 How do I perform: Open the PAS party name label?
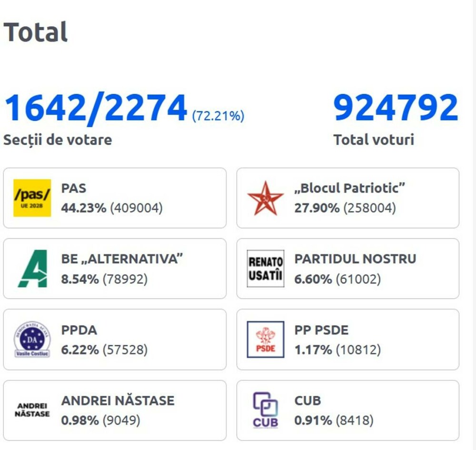74,188
